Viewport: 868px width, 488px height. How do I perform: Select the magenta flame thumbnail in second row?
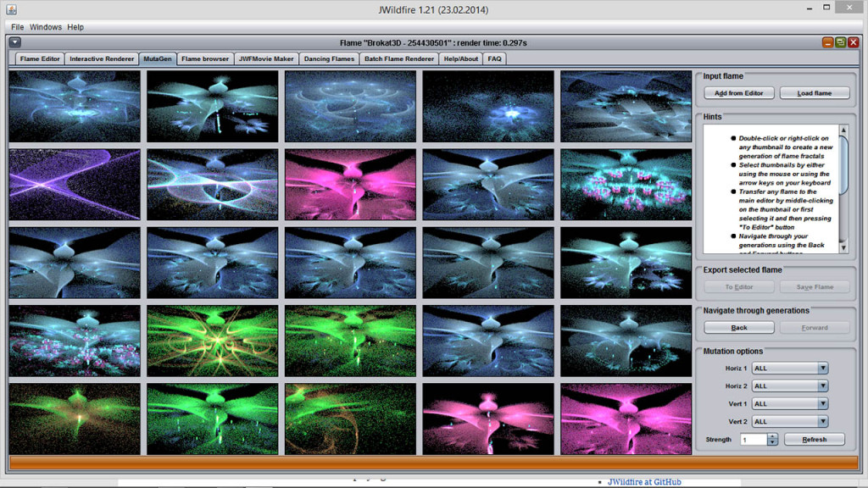click(x=350, y=184)
